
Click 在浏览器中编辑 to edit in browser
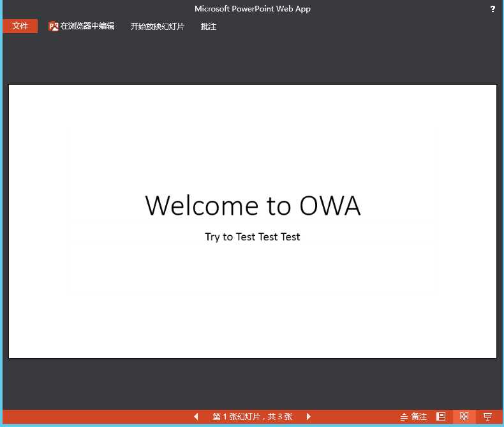pos(81,26)
